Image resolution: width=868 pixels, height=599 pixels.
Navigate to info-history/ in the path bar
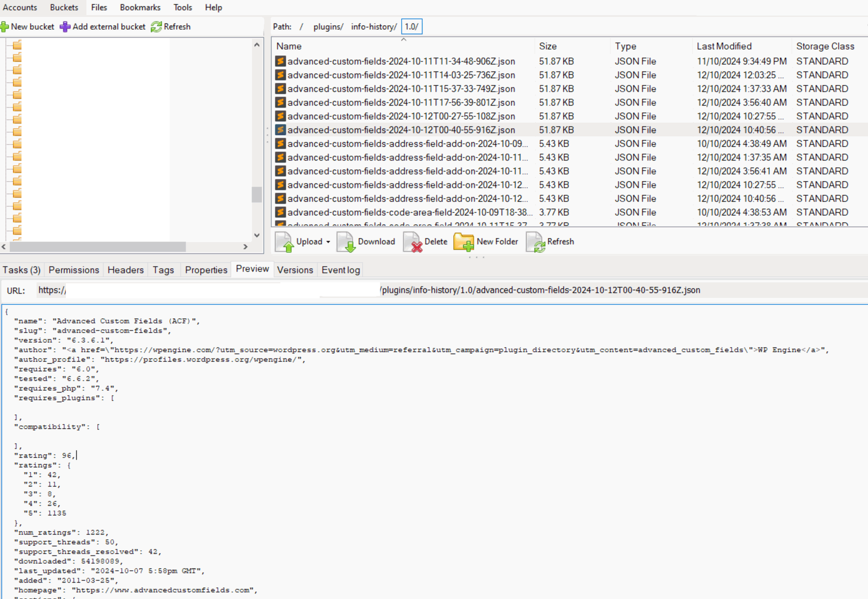pos(374,27)
